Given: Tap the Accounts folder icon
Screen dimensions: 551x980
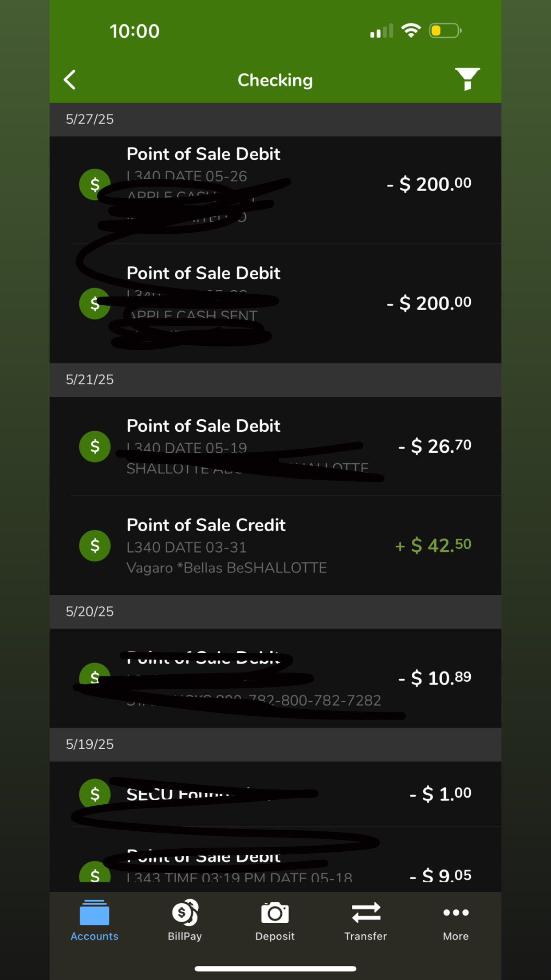Looking at the screenshot, I should pyautogui.click(x=94, y=913).
